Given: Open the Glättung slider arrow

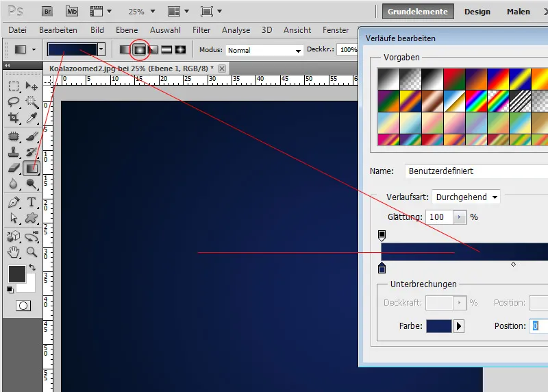Looking at the screenshot, I should click(x=459, y=217).
